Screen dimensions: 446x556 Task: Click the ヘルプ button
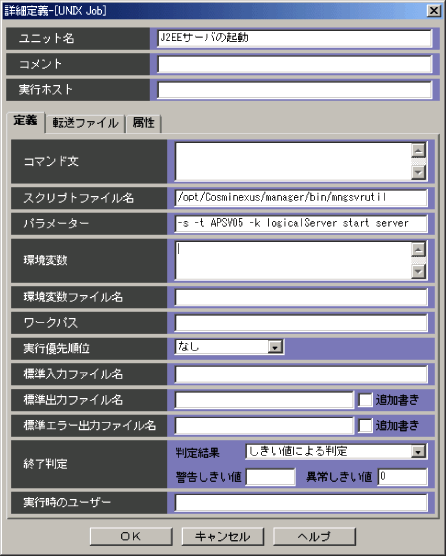pyautogui.click(x=314, y=536)
